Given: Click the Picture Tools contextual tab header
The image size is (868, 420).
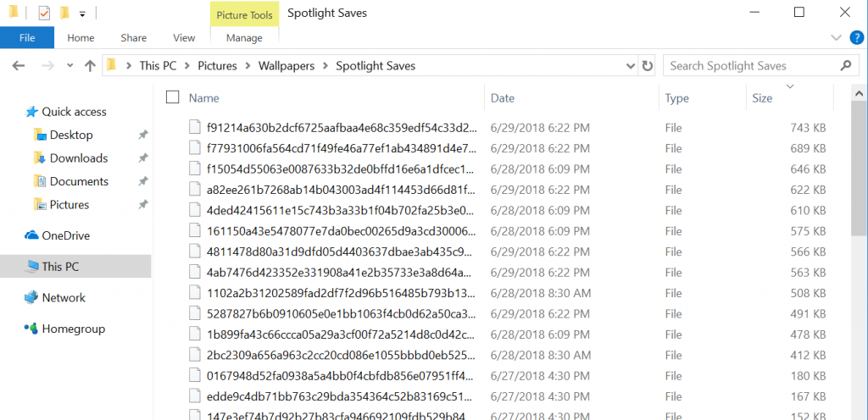Looking at the screenshot, I should [x=244, y=15].
